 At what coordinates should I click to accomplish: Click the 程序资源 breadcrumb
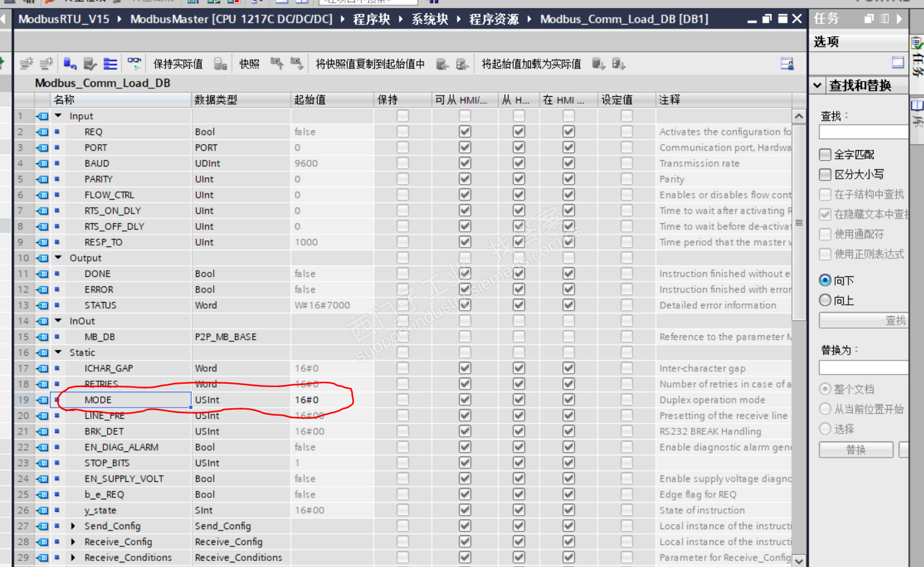494,19
